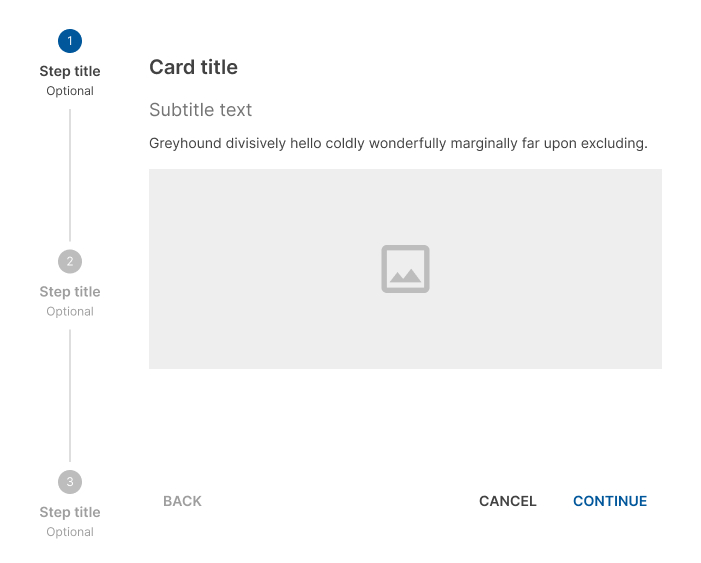
Task: Select the 'Subtitle text' line
Action: click(200, 110)
